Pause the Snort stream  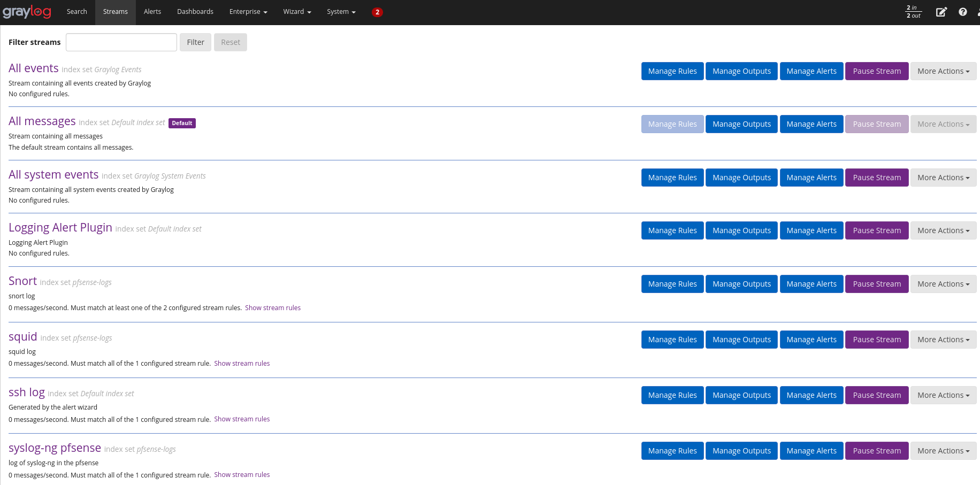tap(876, 284)
